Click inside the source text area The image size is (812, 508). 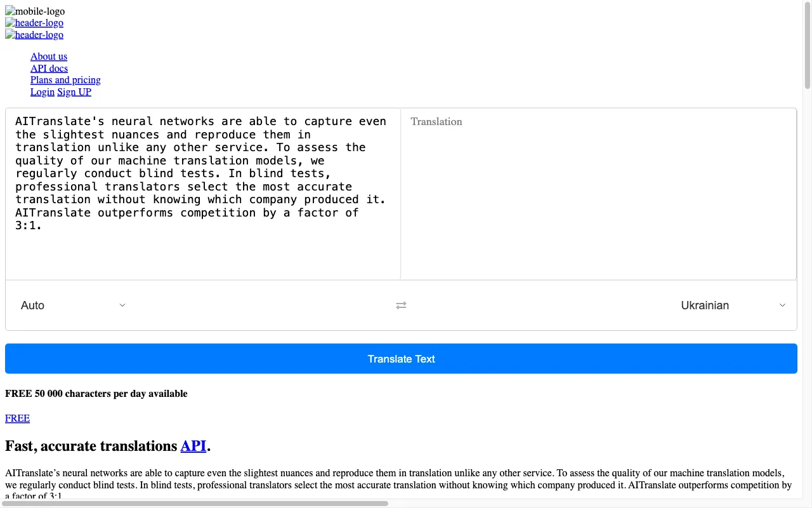point(203,194)
